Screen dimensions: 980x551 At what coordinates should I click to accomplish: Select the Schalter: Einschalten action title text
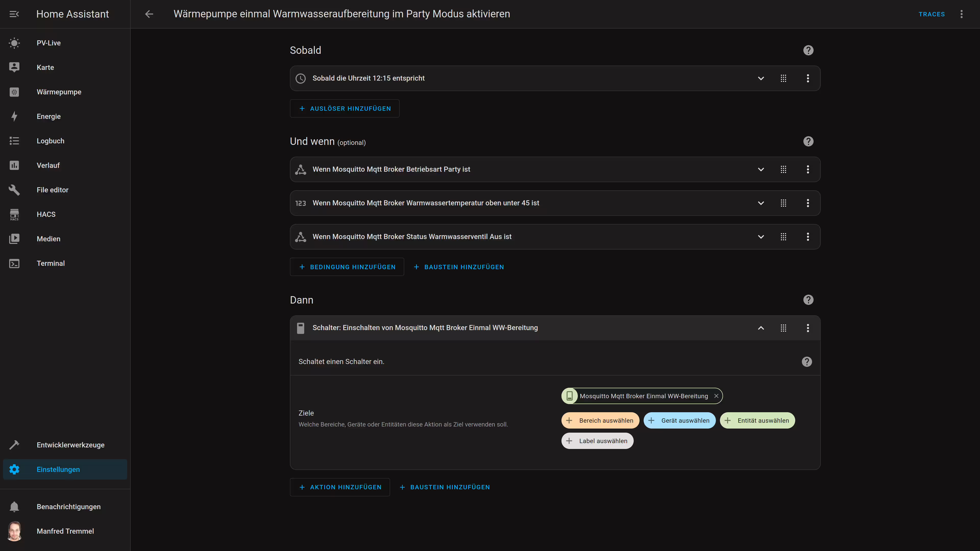425,328
